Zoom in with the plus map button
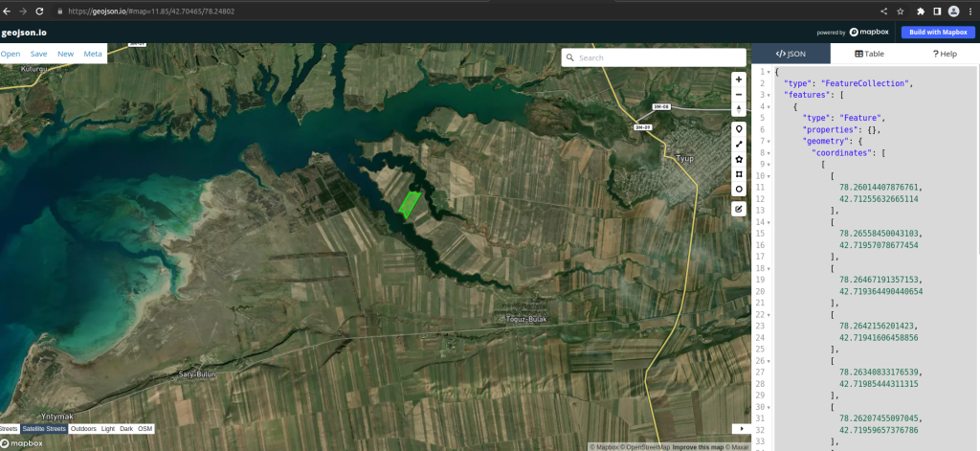This screenshot has width=980, height=451. click(739, 79)
